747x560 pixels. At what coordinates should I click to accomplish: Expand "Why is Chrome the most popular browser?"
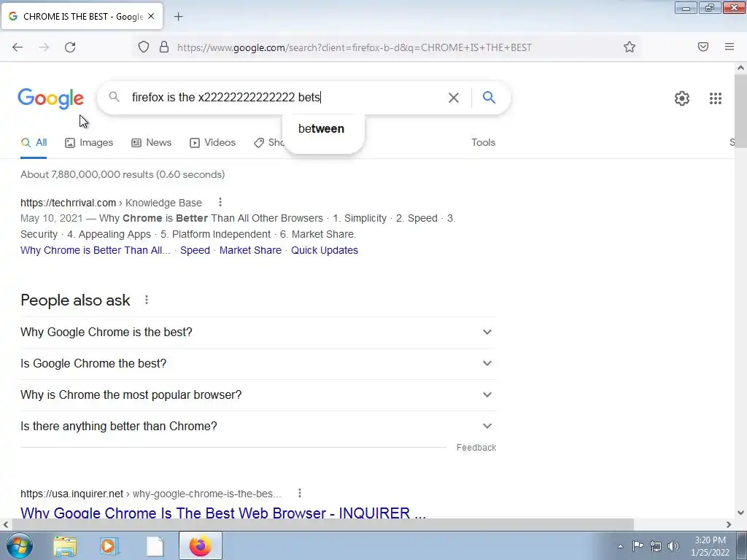258,394
